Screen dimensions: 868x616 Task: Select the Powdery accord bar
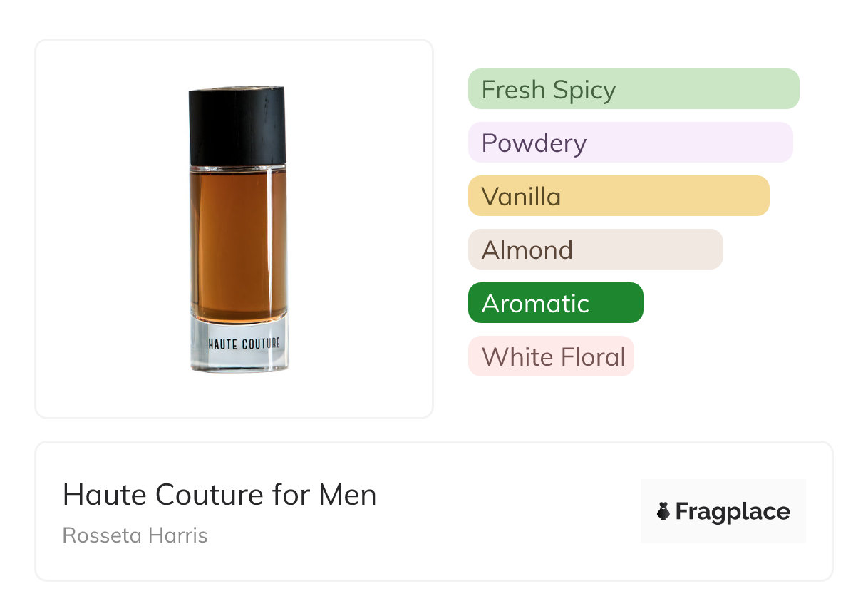[x=630, y=143]
